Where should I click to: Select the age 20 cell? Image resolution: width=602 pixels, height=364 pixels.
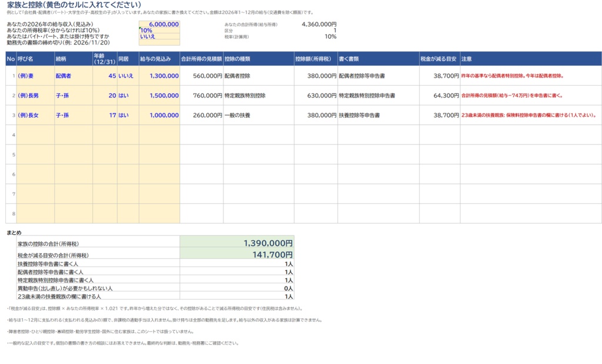[x=105, y=96]
